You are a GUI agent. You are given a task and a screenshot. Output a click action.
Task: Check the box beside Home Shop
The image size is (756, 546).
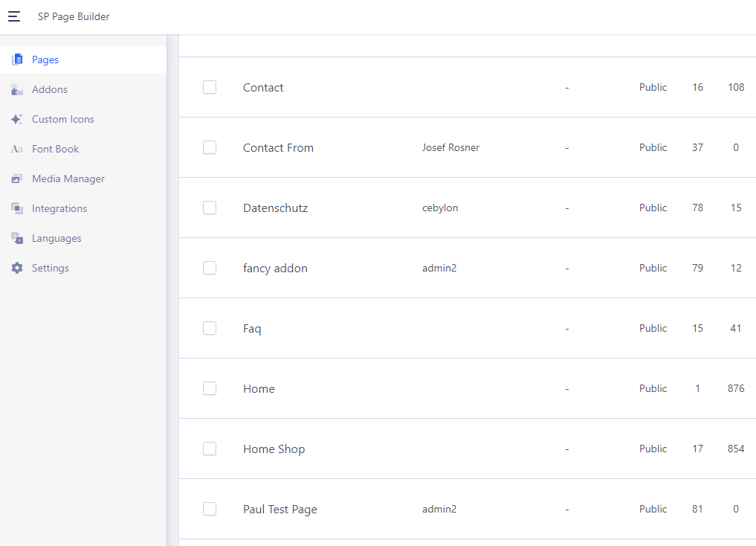[x=210, y=449]
